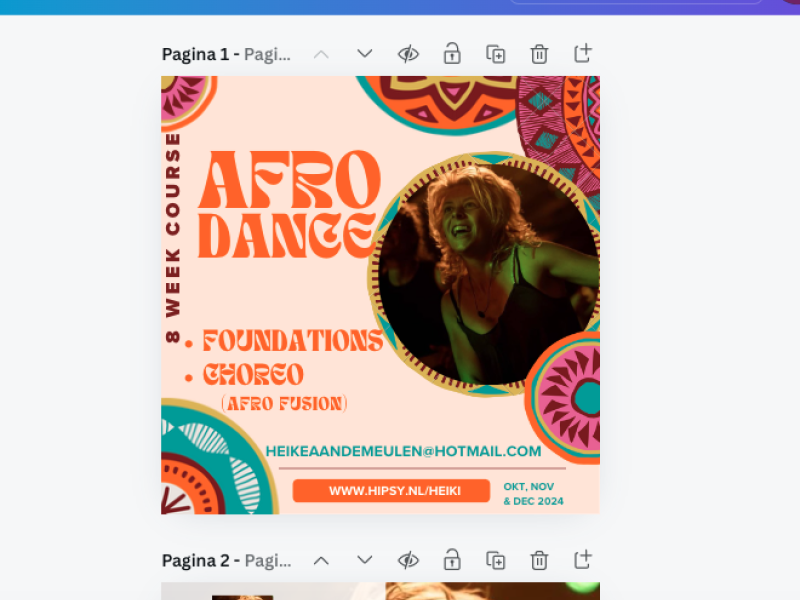Duplicate Pagina 2 using the copy page icon
This screenshot has width=800, height=600.
pyautogui.click(x=495, y=560)
